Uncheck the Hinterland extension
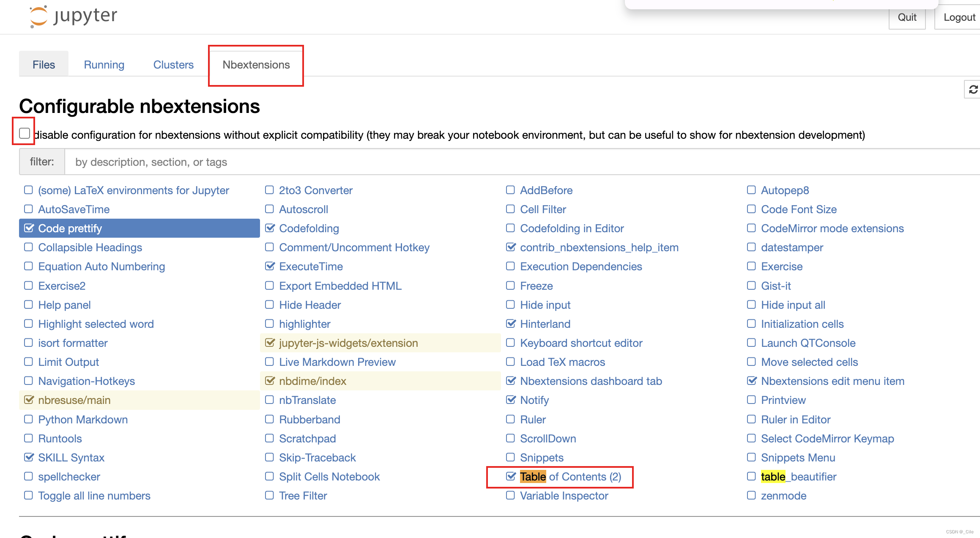Viewport: 980px width, 538px height. tap(510, 324)
